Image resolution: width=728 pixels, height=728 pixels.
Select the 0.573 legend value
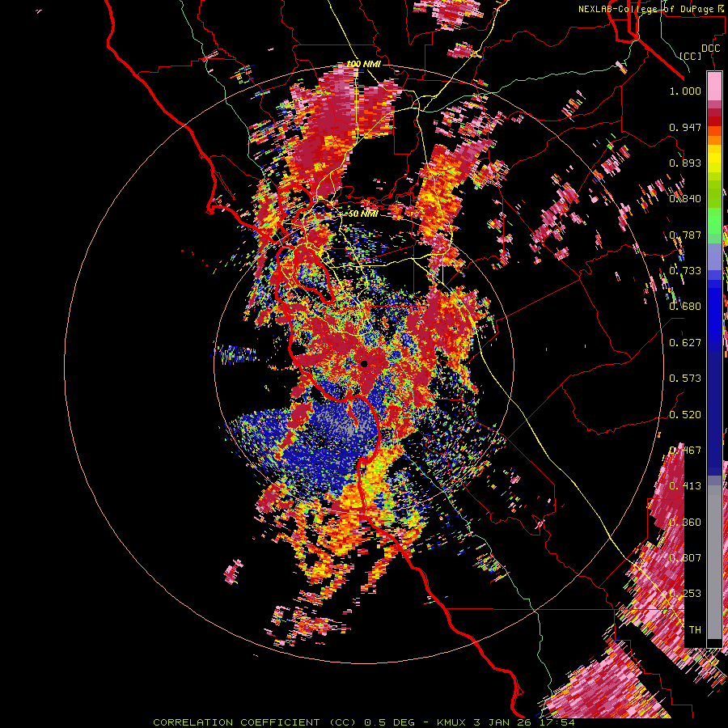point(685,379)
